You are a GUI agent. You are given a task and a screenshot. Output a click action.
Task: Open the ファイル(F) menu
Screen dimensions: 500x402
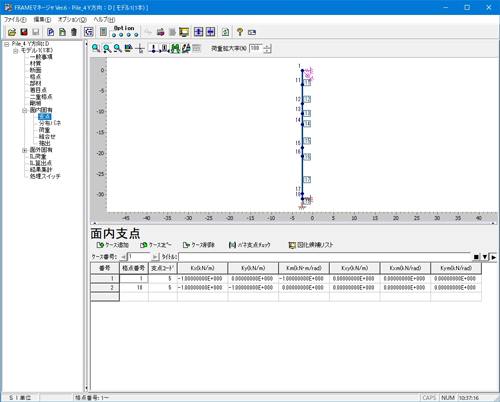click(15, 20)
